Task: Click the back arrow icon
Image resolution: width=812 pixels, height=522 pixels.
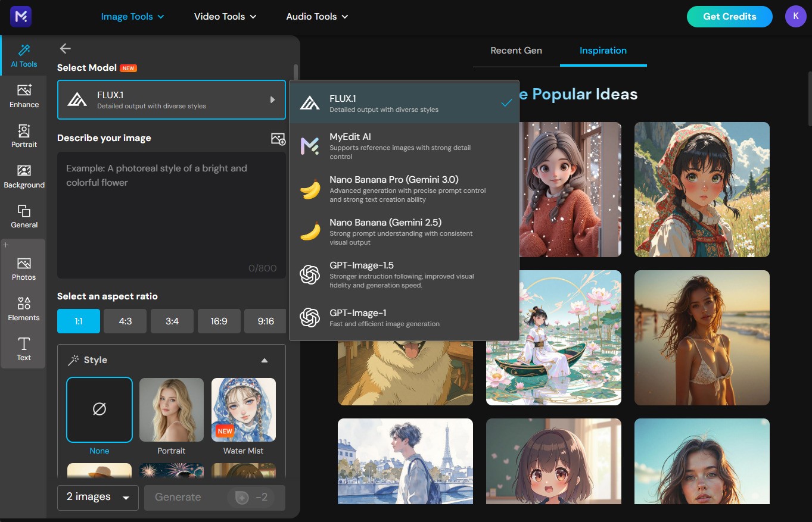Action: click(x=66, y=49)
